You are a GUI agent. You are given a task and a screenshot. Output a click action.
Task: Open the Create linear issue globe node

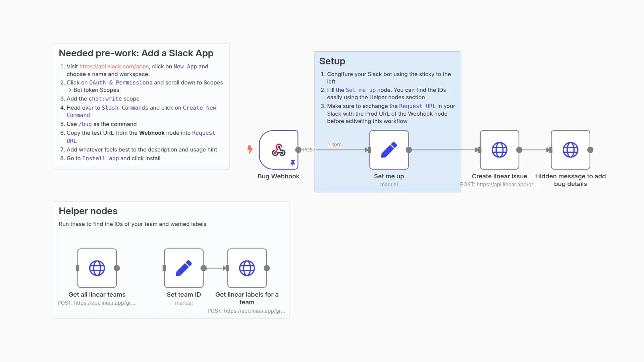[x=499, y=150]
